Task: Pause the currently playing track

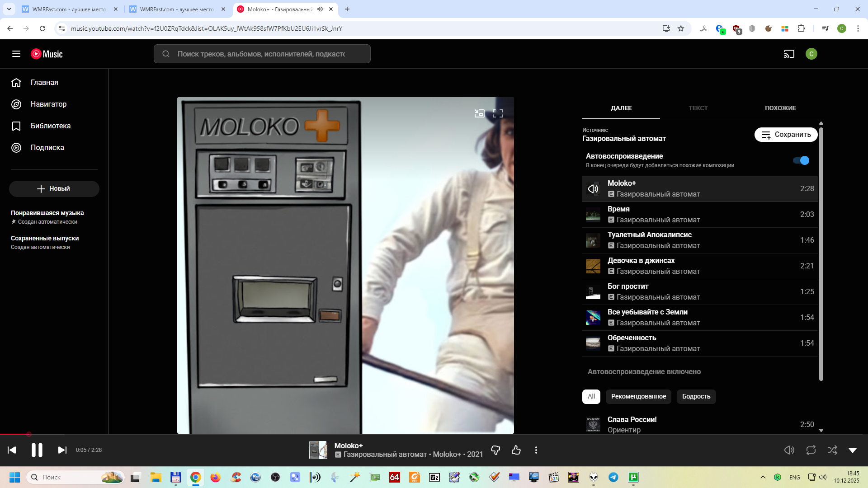Action: point(37,450)
